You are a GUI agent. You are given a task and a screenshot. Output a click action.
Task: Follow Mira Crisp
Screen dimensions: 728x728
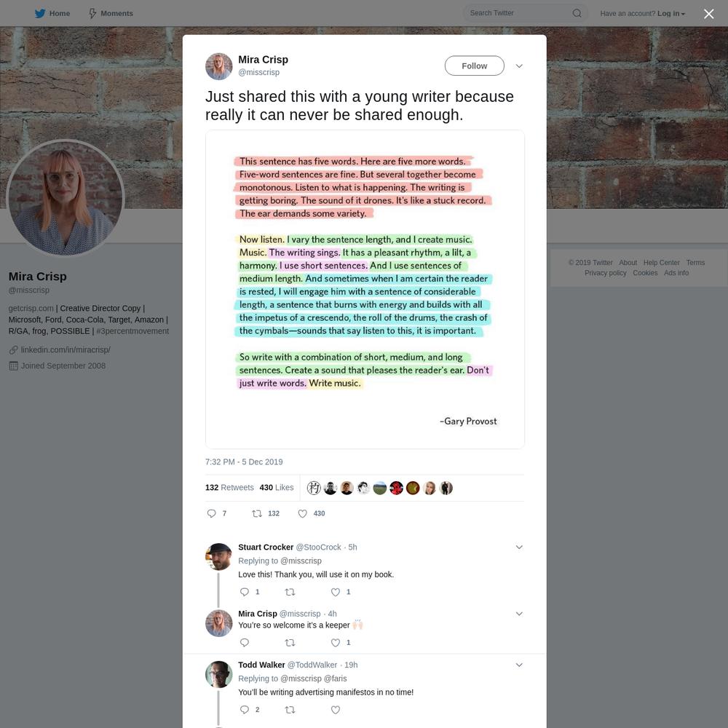pyautogui.click(x=474, y=66)
